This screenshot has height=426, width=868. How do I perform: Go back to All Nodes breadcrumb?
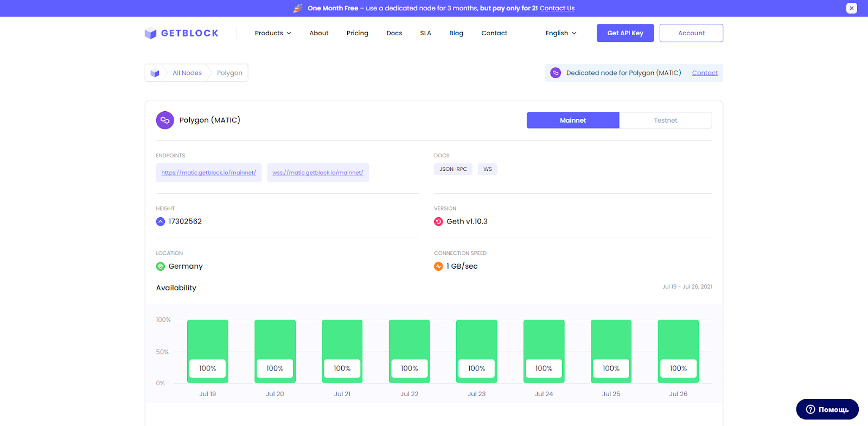pyautogui.click(x=187, y=73)
